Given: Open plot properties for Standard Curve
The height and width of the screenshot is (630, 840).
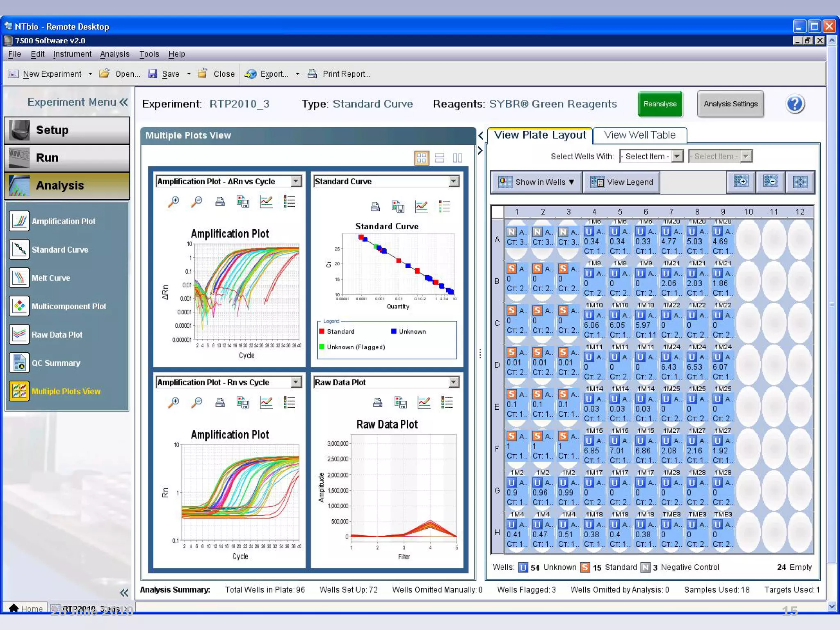Looking at the screenshot, I should click(421, 206).
